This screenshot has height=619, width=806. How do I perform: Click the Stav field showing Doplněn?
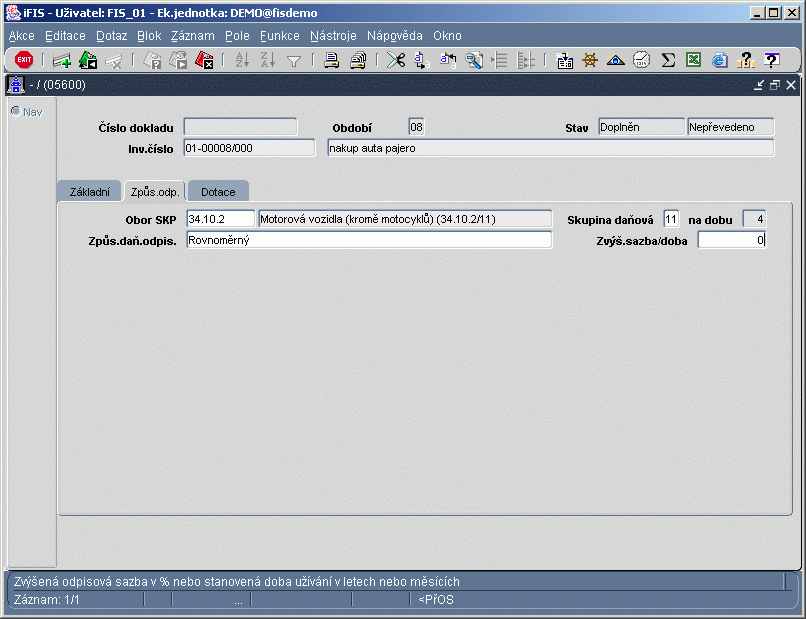(642, 127)
